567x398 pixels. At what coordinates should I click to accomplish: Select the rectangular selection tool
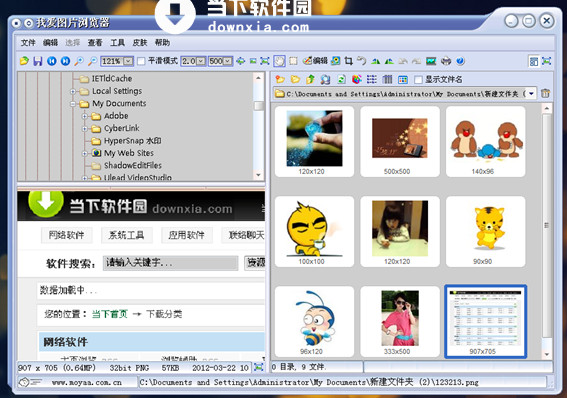tap(293, 61)
